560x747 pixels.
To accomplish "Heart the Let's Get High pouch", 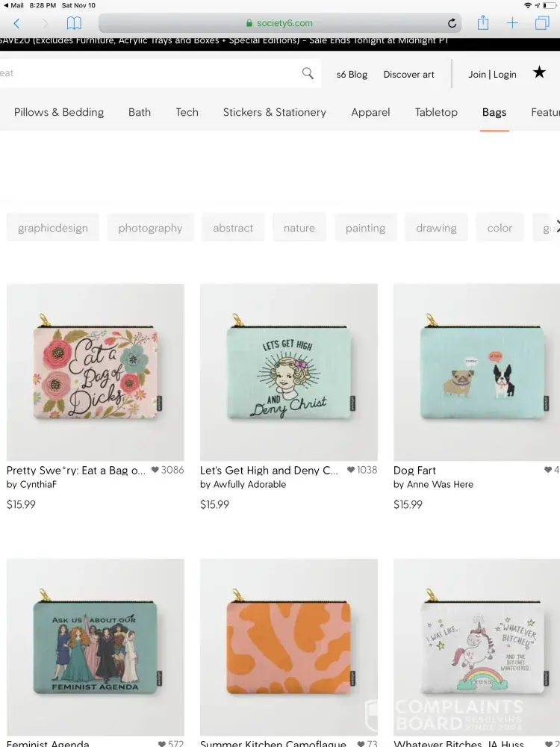I will pyautogui.click(x=351, y=470).
